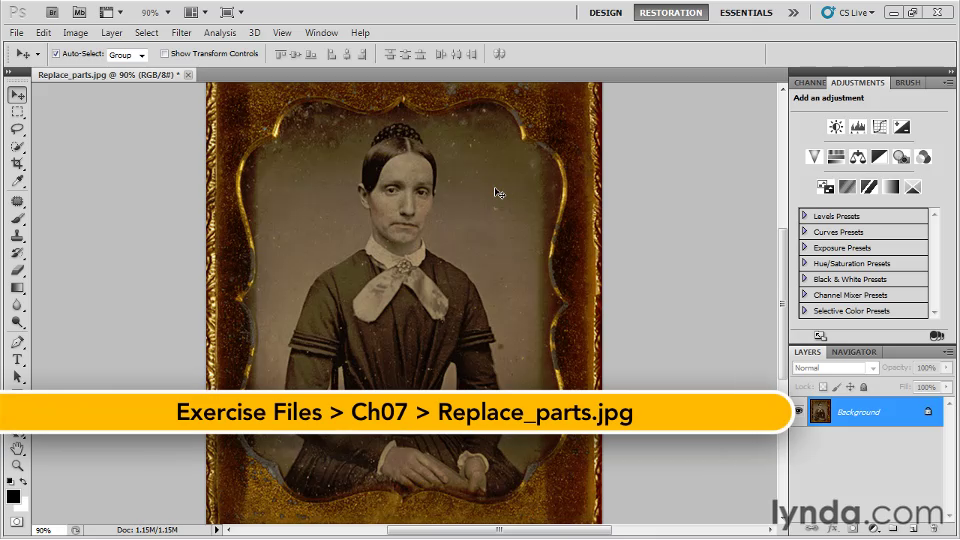Add a Color Balance adjustment
The width and height of the screenshot is (960, 540).
(x=858, y=157)
